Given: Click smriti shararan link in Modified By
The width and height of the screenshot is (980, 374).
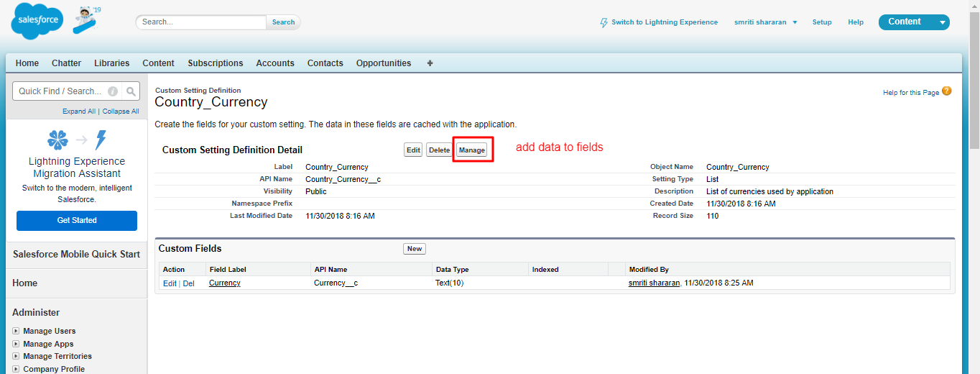Looking at the screenshot, I should pyautogui.click(x=655, y=283).
